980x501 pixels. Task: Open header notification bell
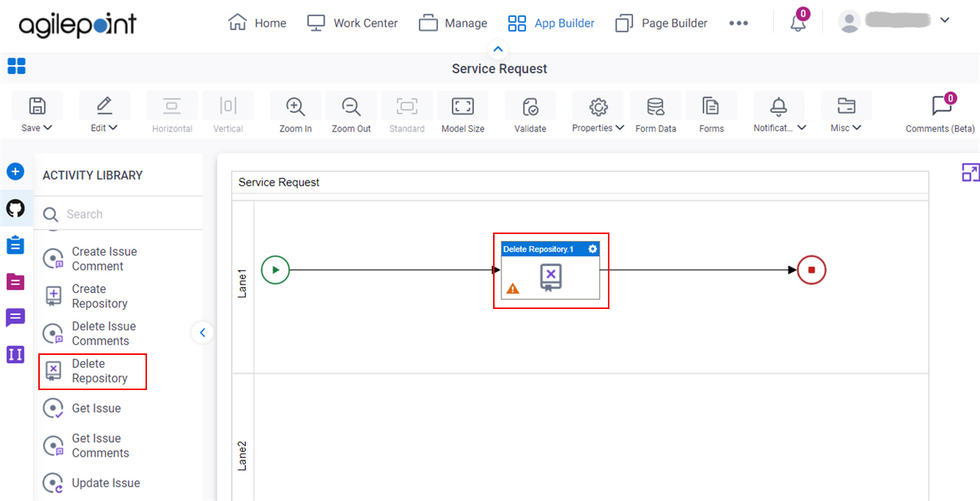pos(799,23)
